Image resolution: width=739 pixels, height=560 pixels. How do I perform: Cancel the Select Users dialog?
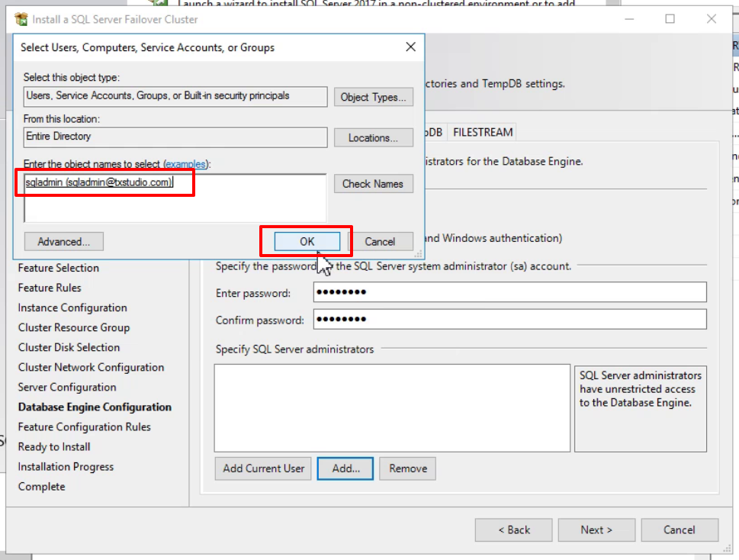click(380, 241)
